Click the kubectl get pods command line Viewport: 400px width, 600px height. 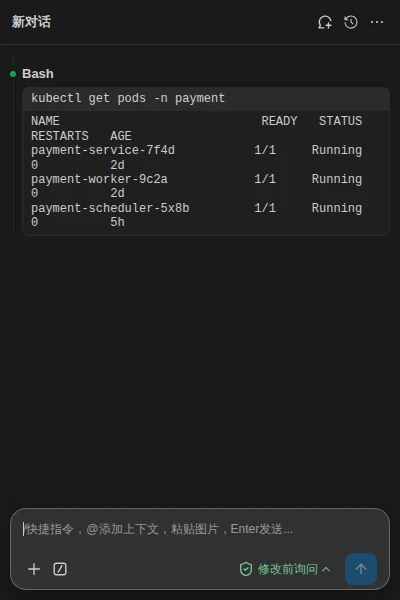pos(128,98)
